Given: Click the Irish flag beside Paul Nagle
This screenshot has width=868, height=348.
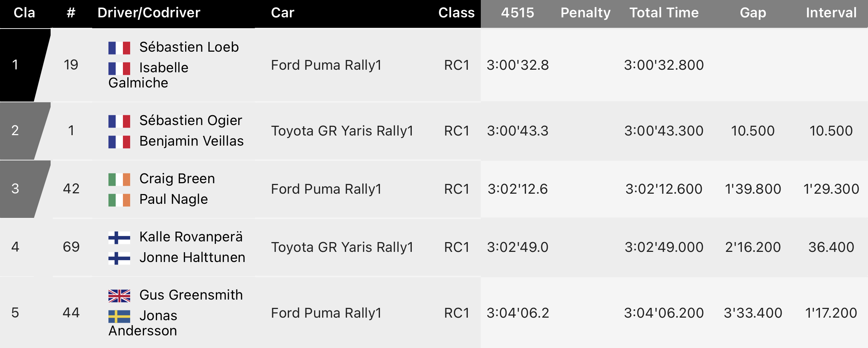Looking at the screenshot, I should pos(119,200).
